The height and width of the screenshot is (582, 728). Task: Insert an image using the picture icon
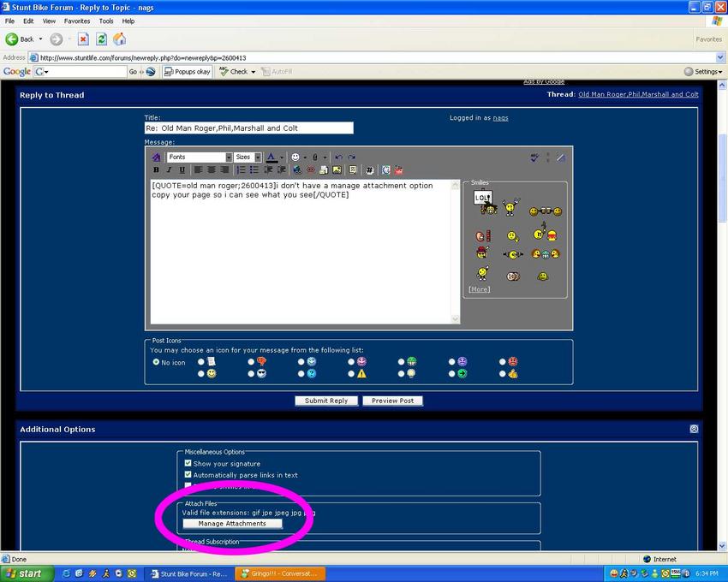(337, 170)
